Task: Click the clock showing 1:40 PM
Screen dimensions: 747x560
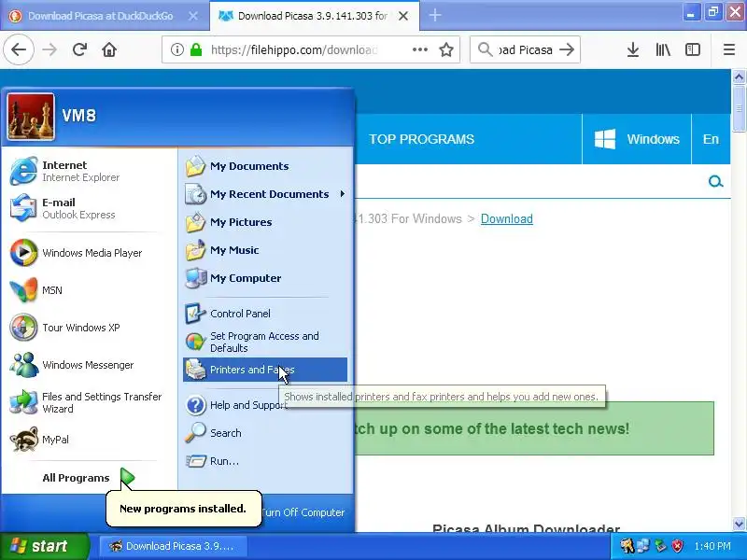Action: pyautogui.click(x=712, y=546)
